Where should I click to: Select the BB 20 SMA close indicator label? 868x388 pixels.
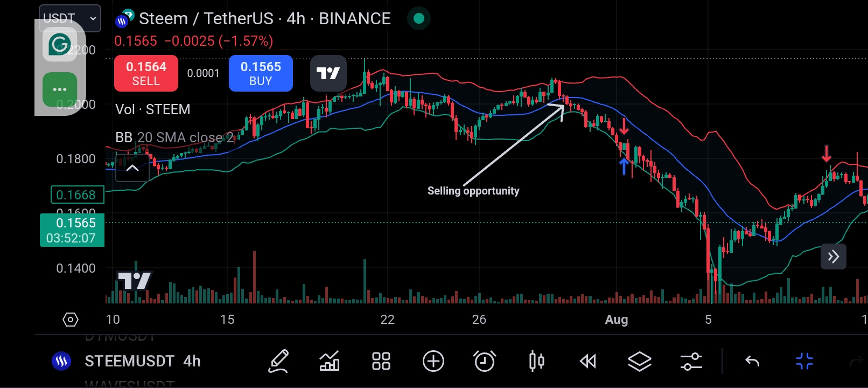coord(174,137)
